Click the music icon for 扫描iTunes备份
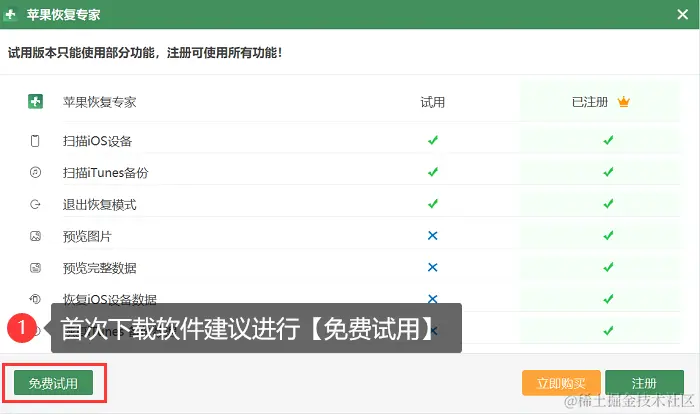The height and width of the screenshot is (414, 700). pyautogui.click(x=35, y=172)
